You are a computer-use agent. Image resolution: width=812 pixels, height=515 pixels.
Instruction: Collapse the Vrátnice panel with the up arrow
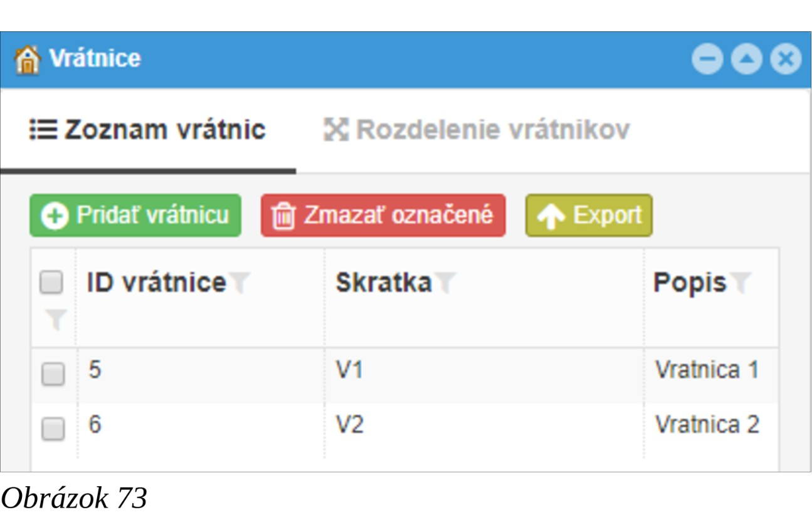[x=746, y=60]
